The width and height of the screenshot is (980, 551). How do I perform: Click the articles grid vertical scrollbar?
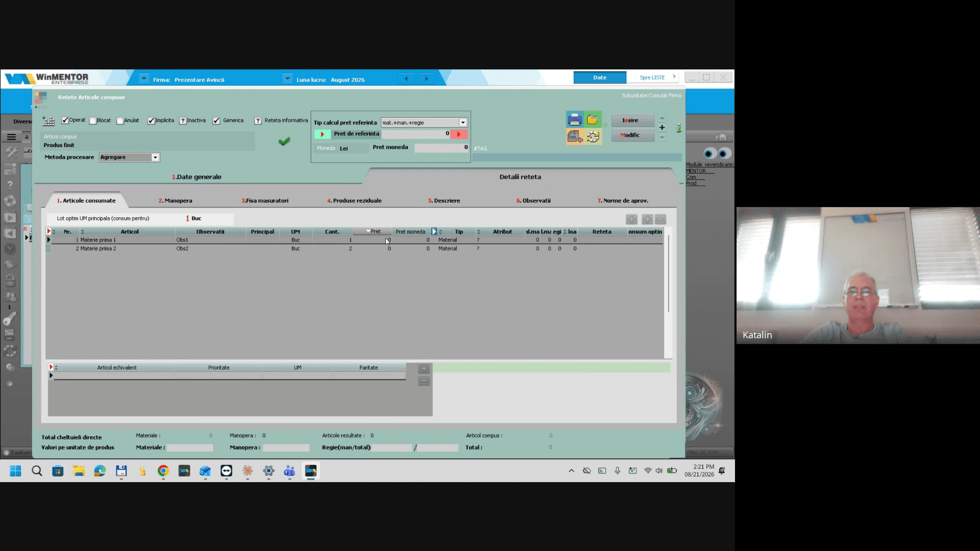tap(668, 273)
